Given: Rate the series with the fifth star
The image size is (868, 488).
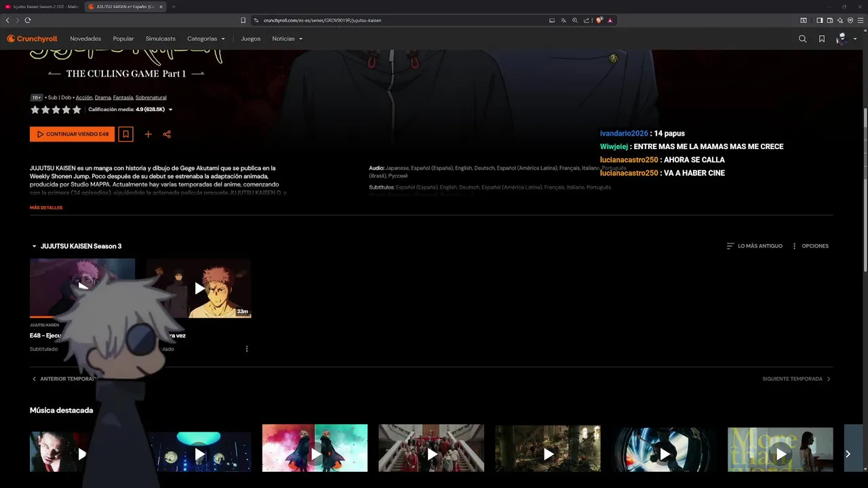Looking at the screenshot, I should [77, 110].
